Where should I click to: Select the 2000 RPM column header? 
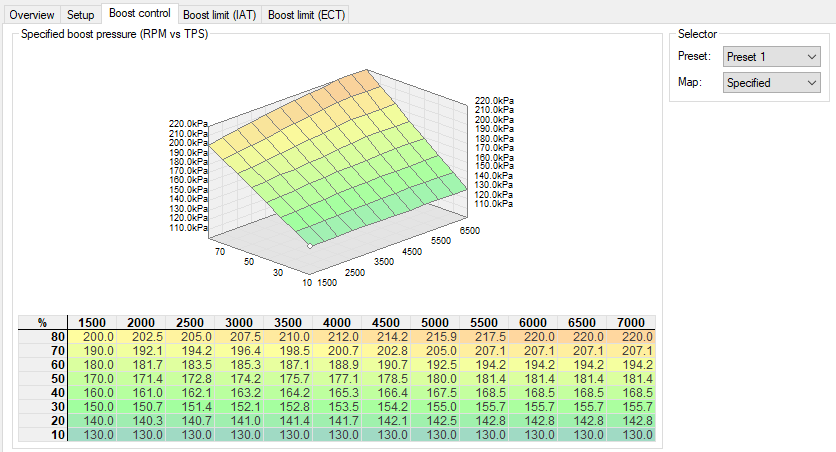point(141,322)
